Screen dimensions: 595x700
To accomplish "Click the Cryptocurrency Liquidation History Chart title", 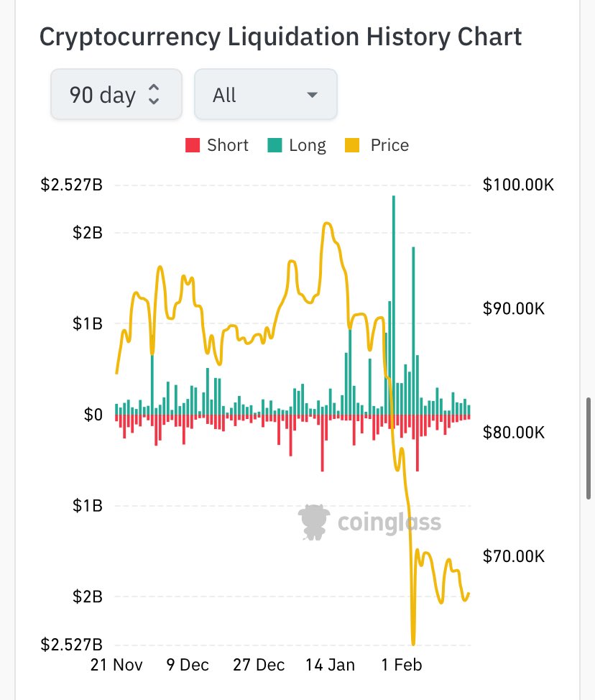I will [x=280, y=36].
